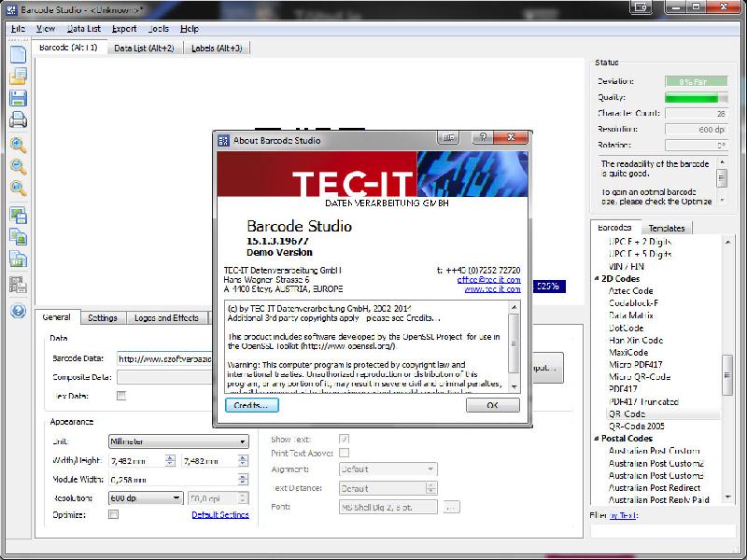The image size is (747, 560).
Task: Select Micro PDF417 in the barcode list
Action: [x=636, y=365]
